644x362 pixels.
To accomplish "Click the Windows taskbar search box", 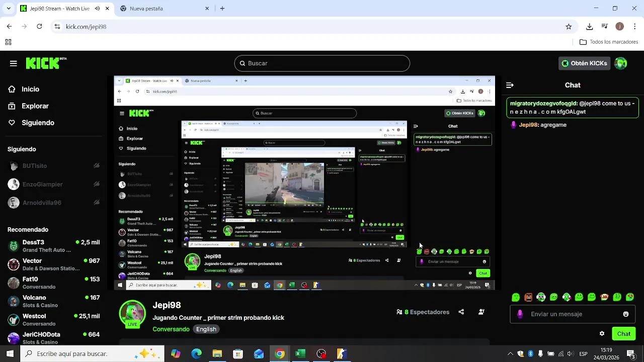I will (92, 354).
